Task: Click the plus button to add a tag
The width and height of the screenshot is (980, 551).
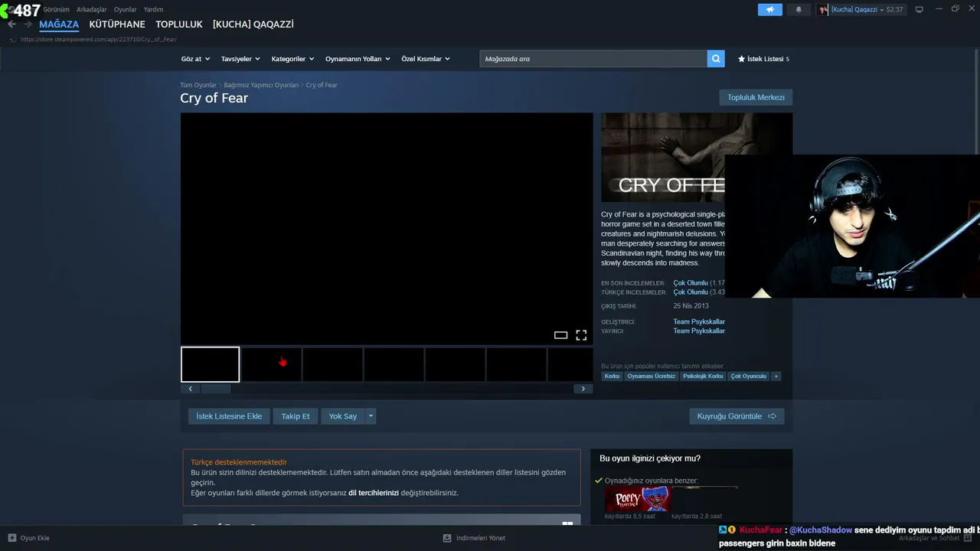Action: click(776, 376)
